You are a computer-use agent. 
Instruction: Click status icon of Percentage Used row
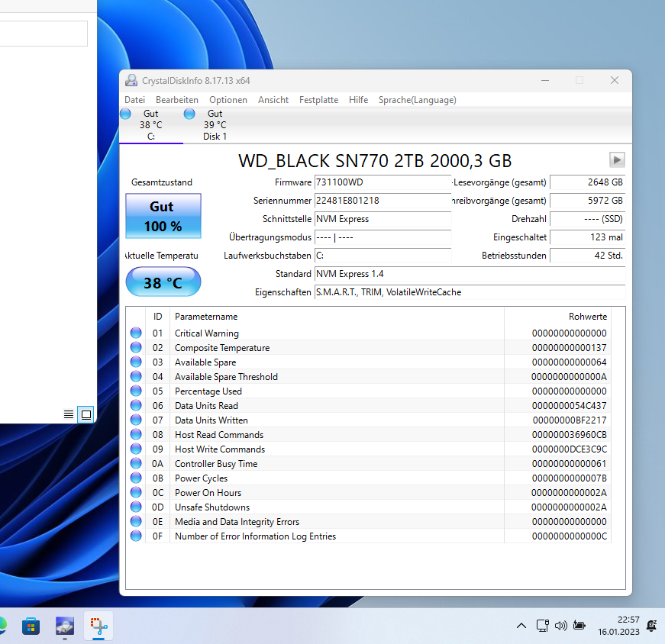point(136,391)
